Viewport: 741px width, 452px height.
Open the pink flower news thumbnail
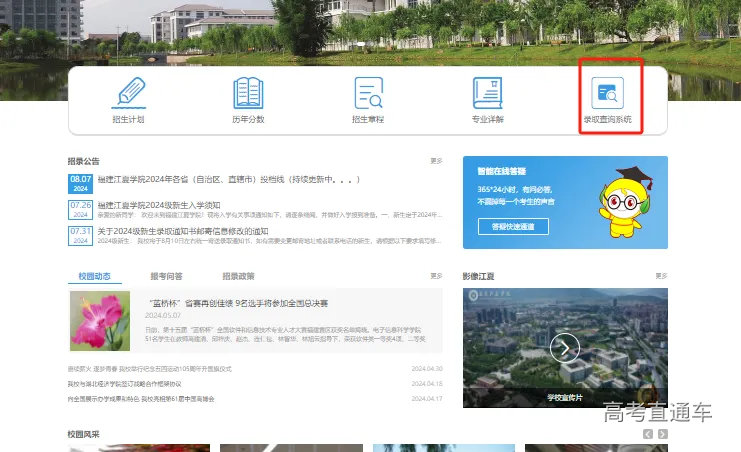click(x=100, y=321)
